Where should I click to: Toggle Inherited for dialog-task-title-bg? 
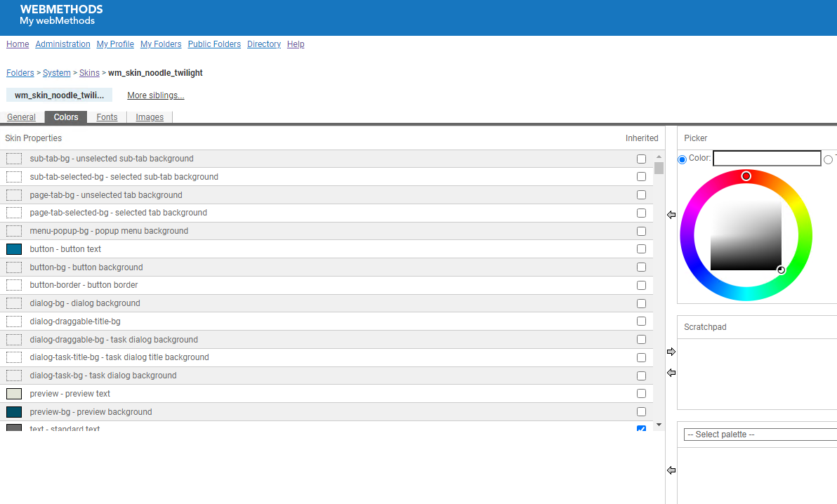[x=641, y=358]
